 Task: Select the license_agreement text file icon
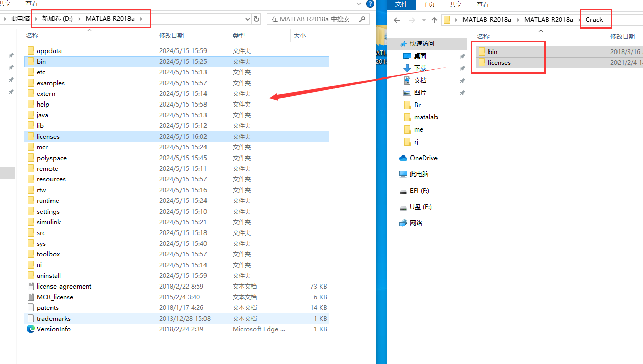click(x=31, y=287)
